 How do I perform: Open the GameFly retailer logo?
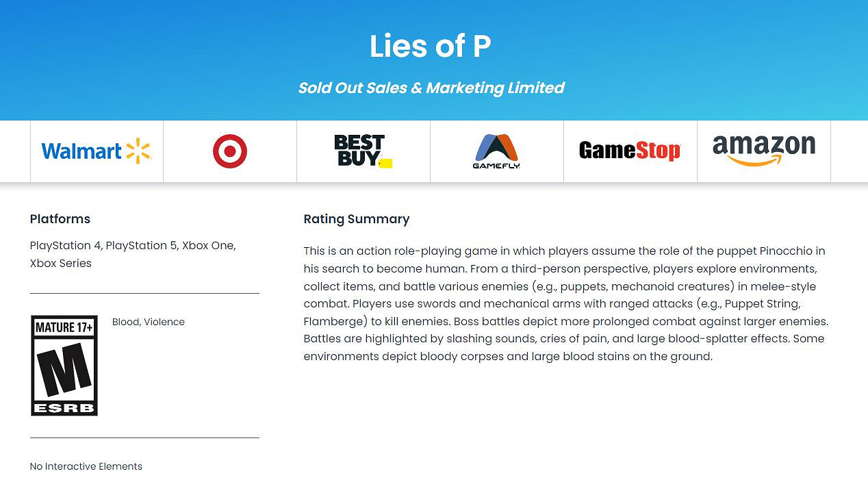[496, 151]
